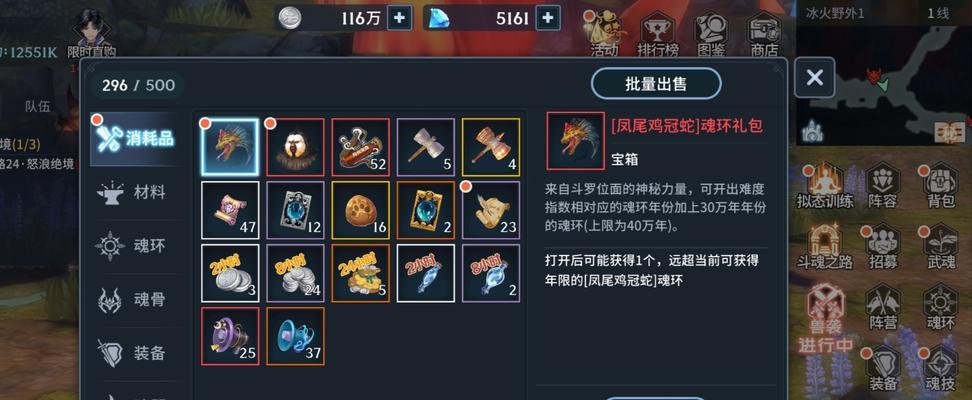
Task: Switch to the 装备 equipment tab
Action: [131, 354]
